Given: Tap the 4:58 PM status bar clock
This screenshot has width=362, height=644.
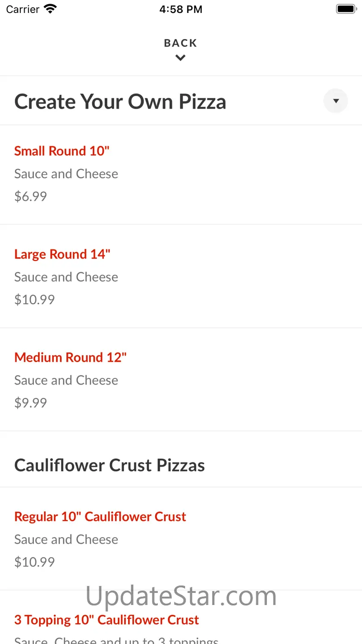Looking at the screenshot, I should click(181, 9).
